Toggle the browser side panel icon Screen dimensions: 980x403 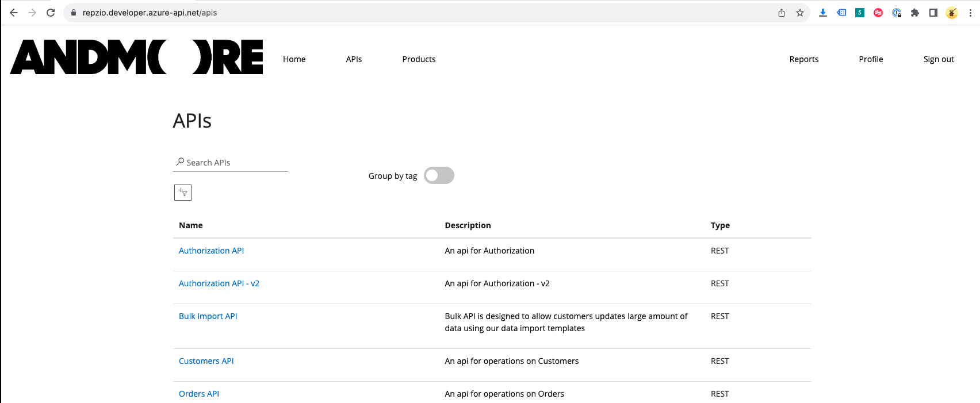933,13
